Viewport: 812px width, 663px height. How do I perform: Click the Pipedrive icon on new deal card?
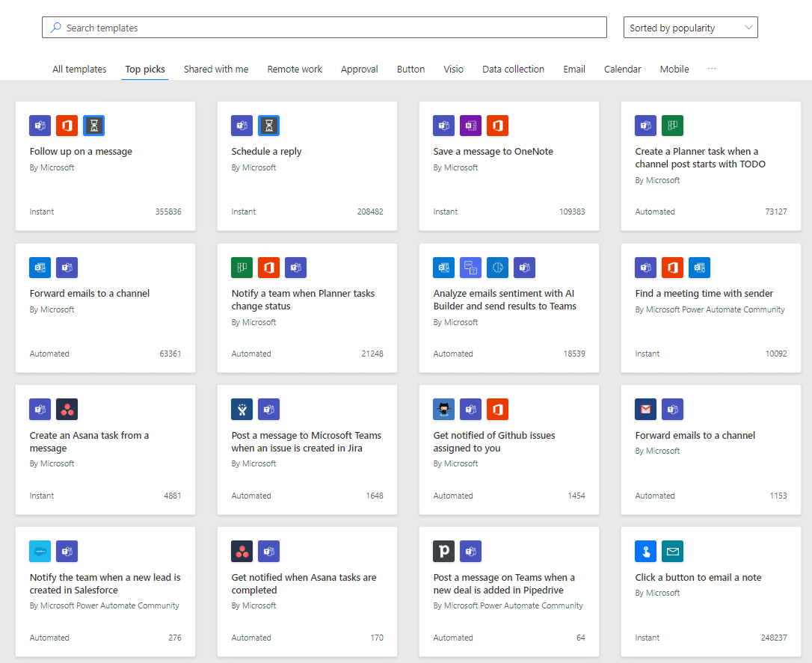[444, 552]
